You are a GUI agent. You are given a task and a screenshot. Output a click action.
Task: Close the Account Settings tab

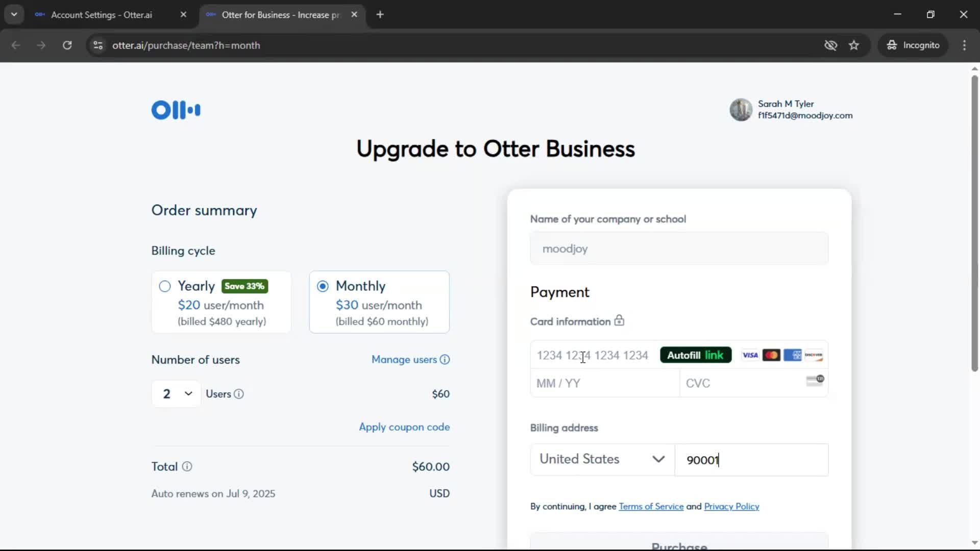pyautogui.click(x=183, y=15)
